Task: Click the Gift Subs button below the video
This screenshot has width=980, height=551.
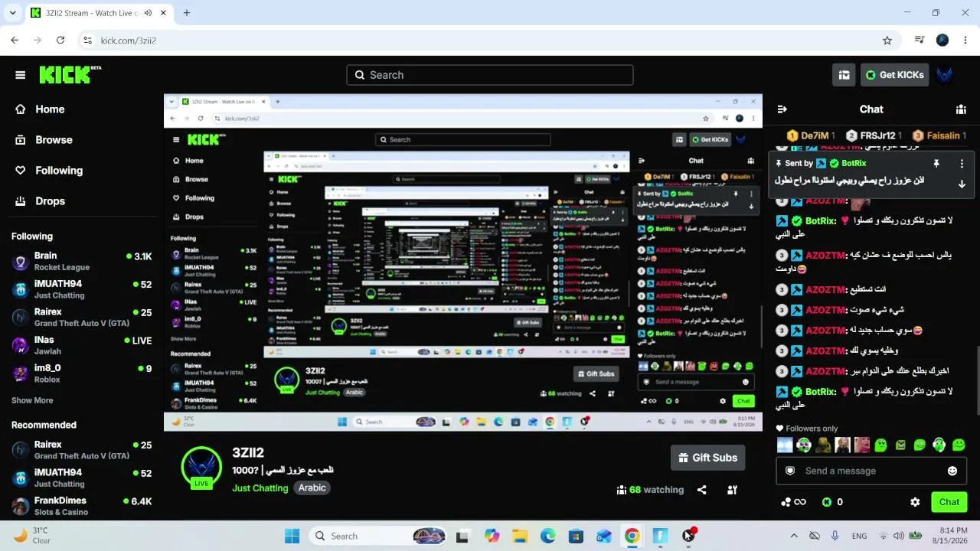Action: tap(707, 458)
